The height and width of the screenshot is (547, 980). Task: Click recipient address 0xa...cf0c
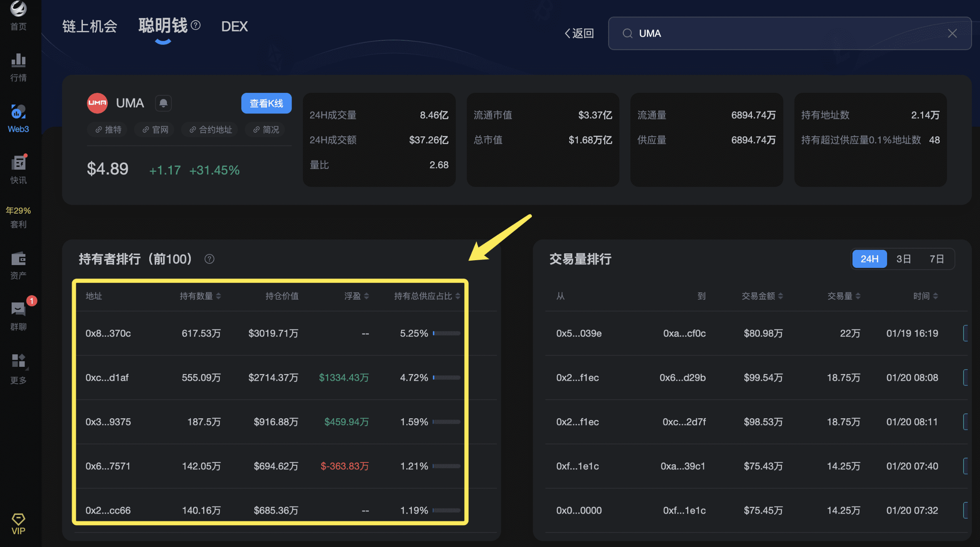(x=684, y=333)
